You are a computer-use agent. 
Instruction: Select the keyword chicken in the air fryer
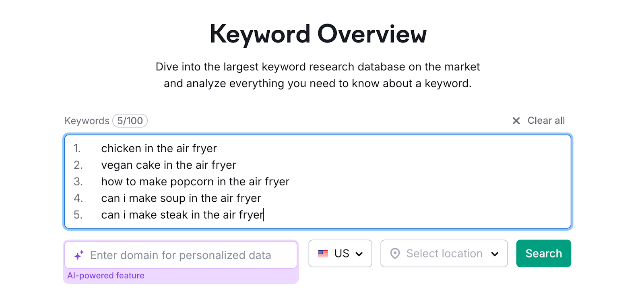click(x=159, y=148)
